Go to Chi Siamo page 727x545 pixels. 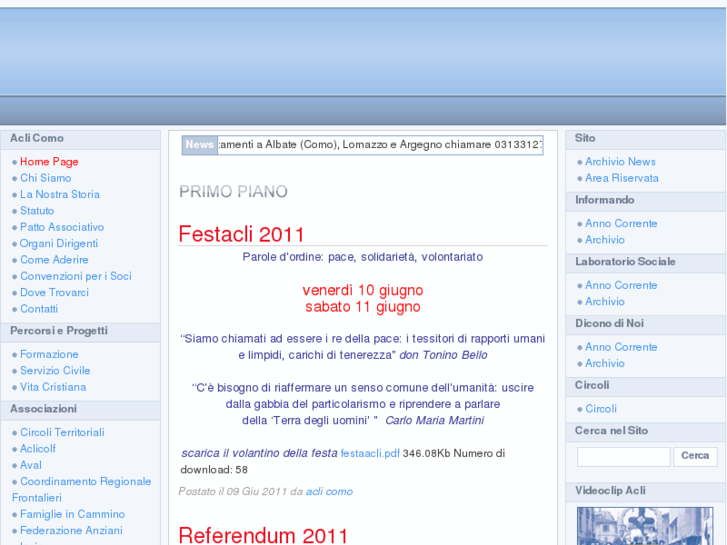coord(45,178)
